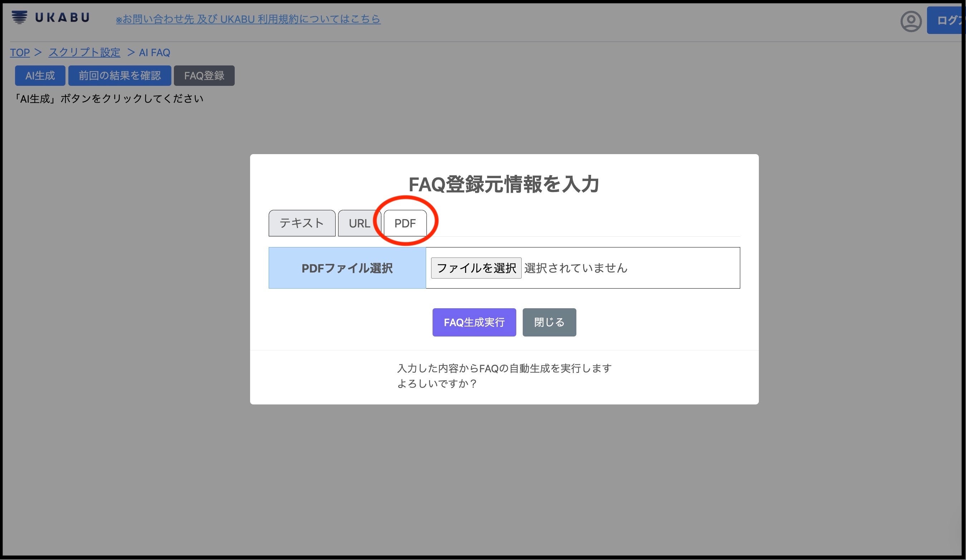Select the PDF tab
The image size is (966, 560).
[405, 223]
